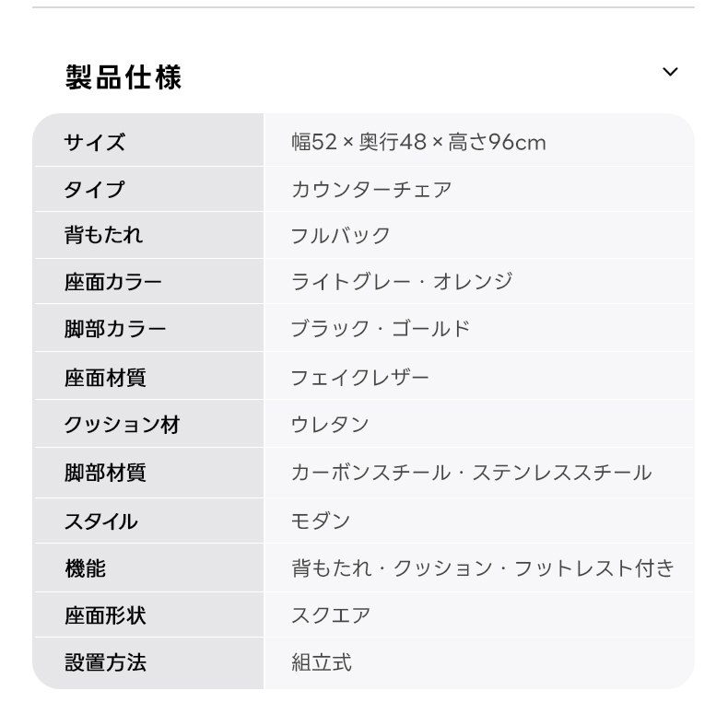
Task: Select the スタイル row label
Action: (x=101, y=521)
